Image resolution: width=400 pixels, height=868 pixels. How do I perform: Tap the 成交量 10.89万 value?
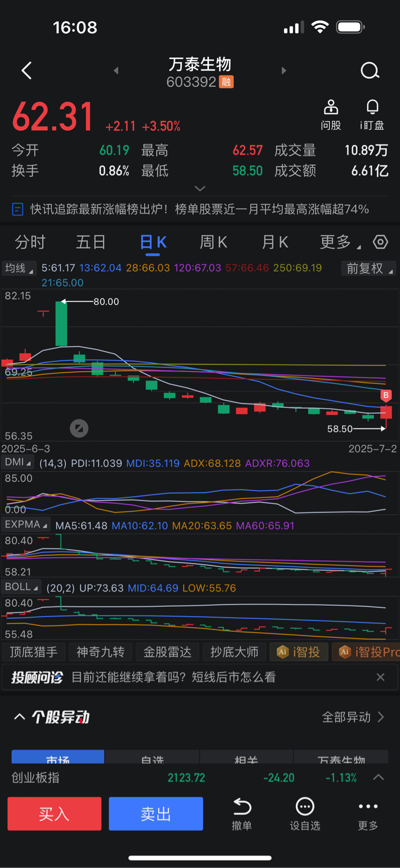366,150
